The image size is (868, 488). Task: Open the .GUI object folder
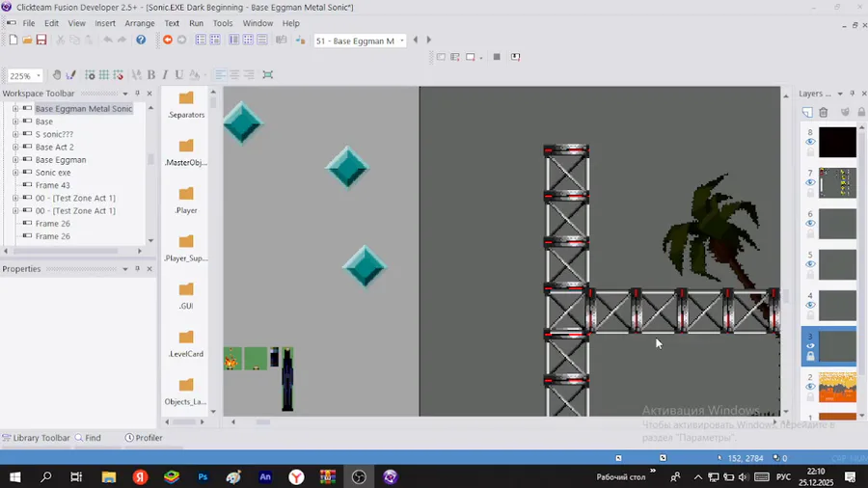coord(186,296)
